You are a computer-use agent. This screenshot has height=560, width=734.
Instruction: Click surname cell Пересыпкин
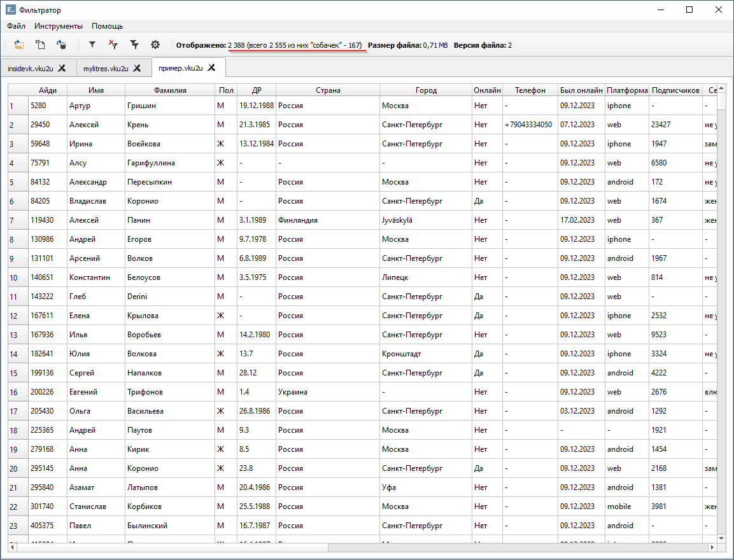tap(170, 182)
